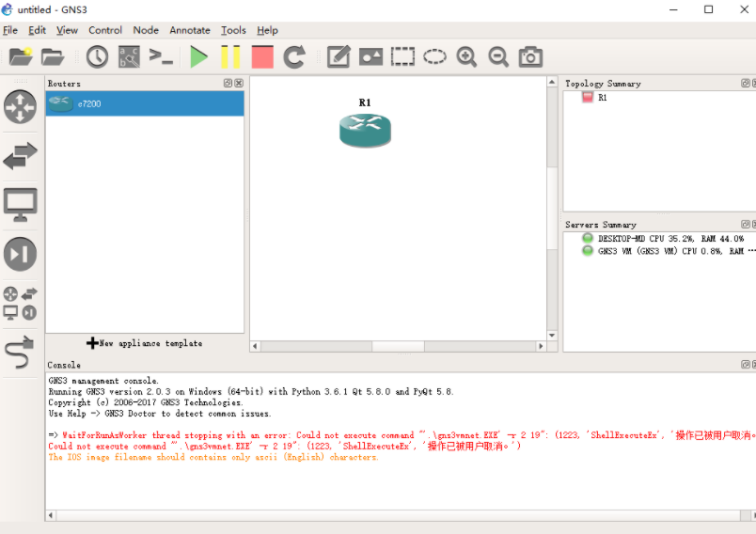756x534 pixels.
Task: Toggle show/hide interface labels icon
Action: click(129, 56)
